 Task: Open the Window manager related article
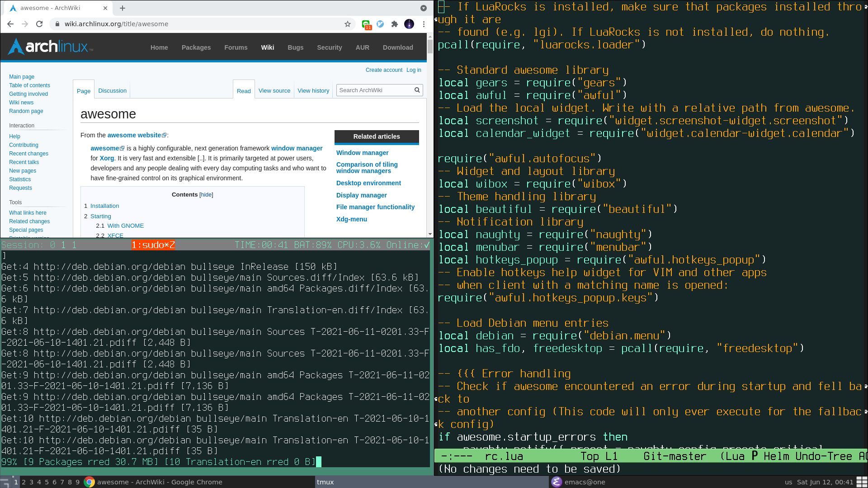(362, 153)
